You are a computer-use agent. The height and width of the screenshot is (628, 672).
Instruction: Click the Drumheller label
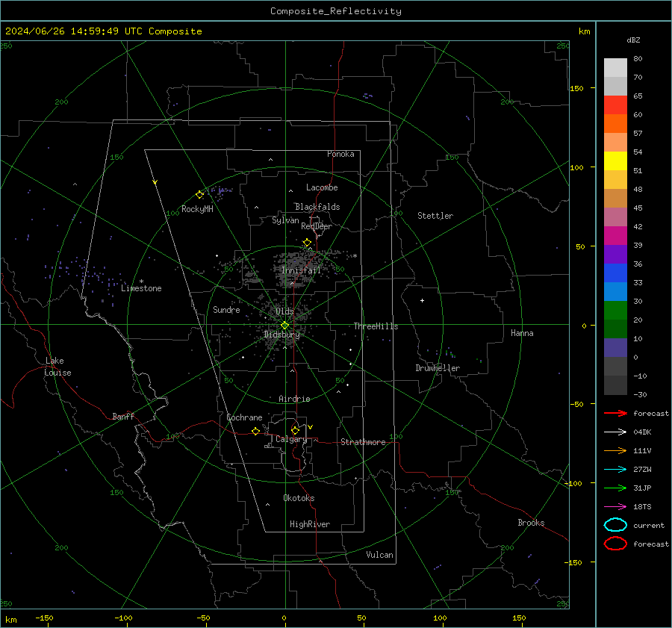(438, 368)
